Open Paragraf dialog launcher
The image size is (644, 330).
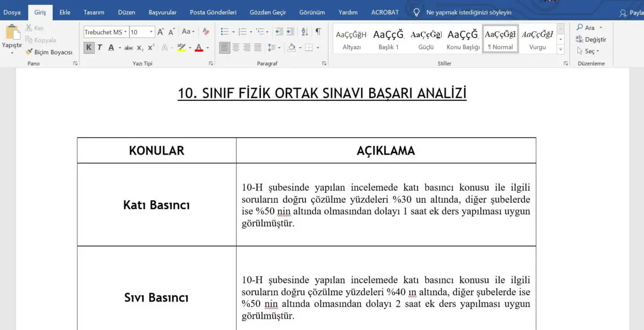click(324, 63)
